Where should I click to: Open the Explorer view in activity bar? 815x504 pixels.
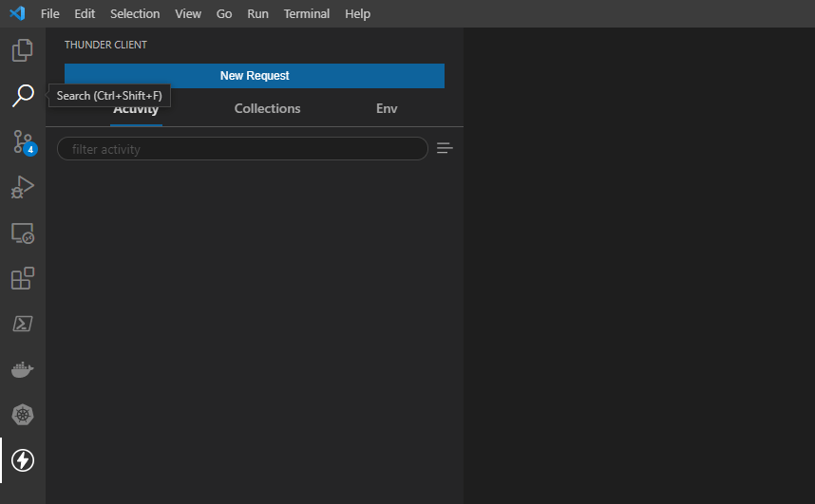pyautogui.click(x=23, y=50)
